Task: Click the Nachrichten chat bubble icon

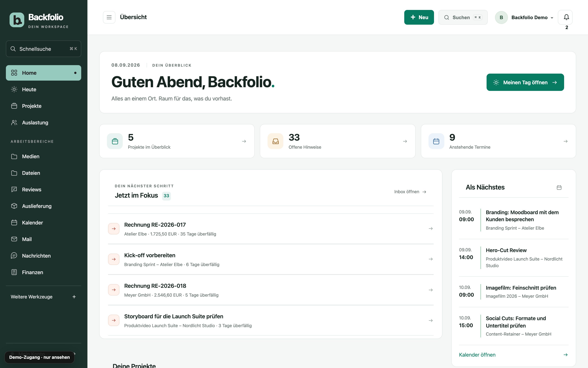Action: 14,256
